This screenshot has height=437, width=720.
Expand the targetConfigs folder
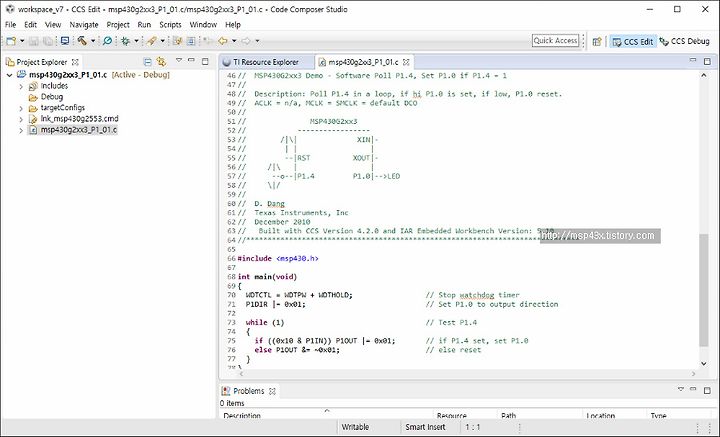[21, 108]
